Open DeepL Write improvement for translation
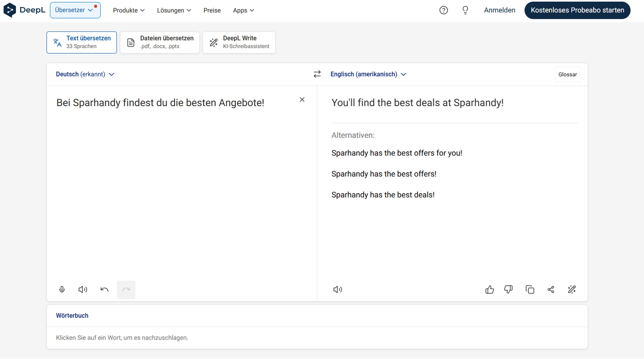The image size is (644, 359). (572, 290)
